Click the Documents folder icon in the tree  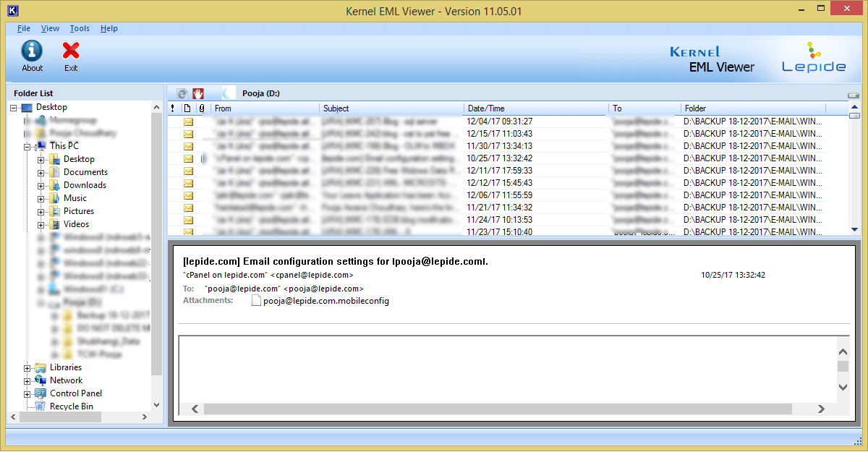[x=54, y=172]
